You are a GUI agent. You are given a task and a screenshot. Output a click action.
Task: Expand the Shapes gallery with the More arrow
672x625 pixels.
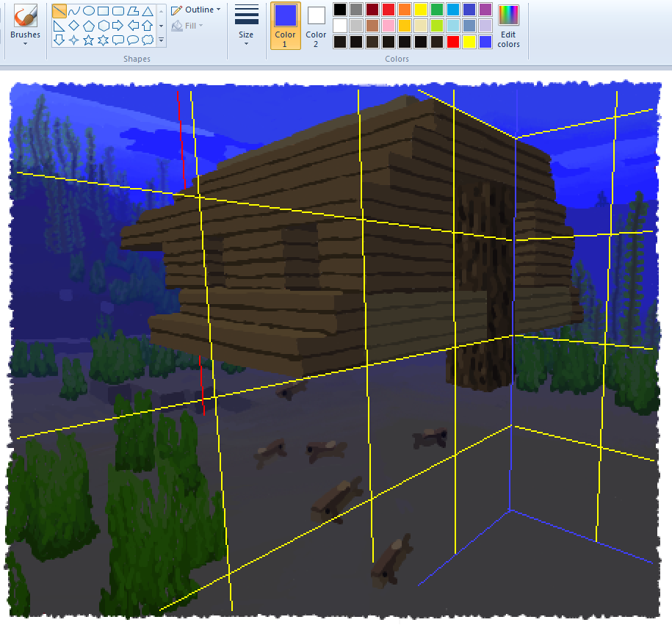161,40
